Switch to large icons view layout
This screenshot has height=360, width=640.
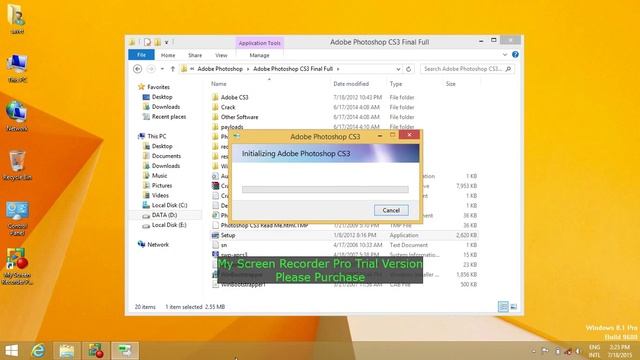[514, 307]
